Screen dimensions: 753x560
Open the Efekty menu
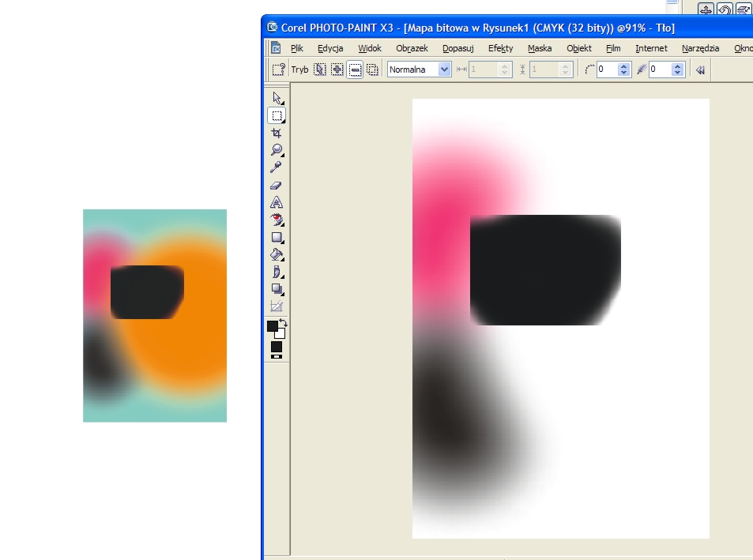500,48
